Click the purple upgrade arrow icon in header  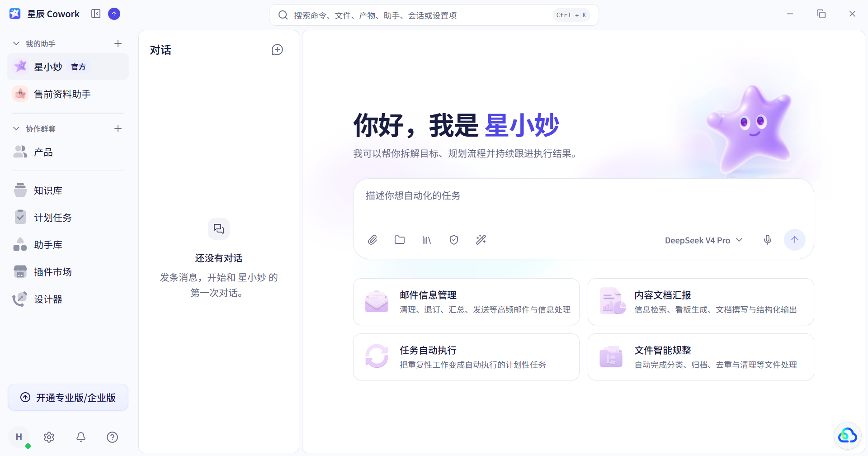pyautogui.click(x=114, y=14)
